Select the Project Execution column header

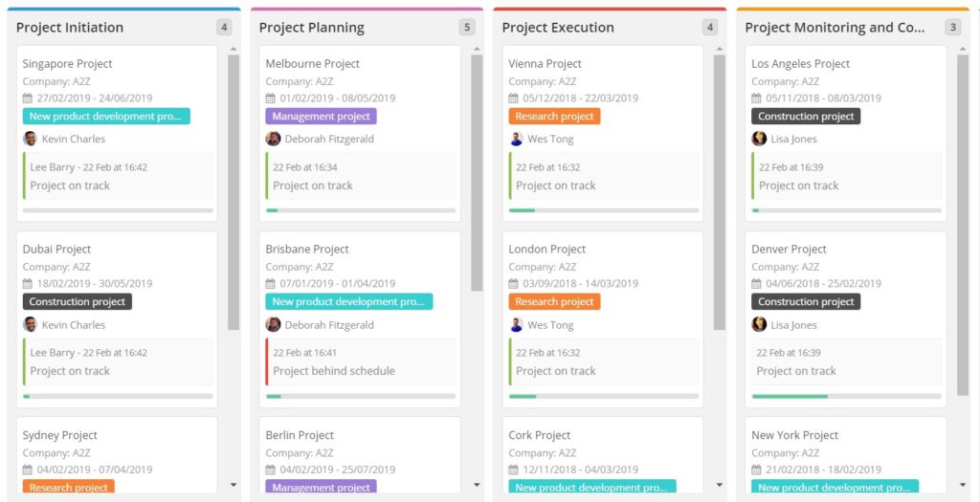558,28
